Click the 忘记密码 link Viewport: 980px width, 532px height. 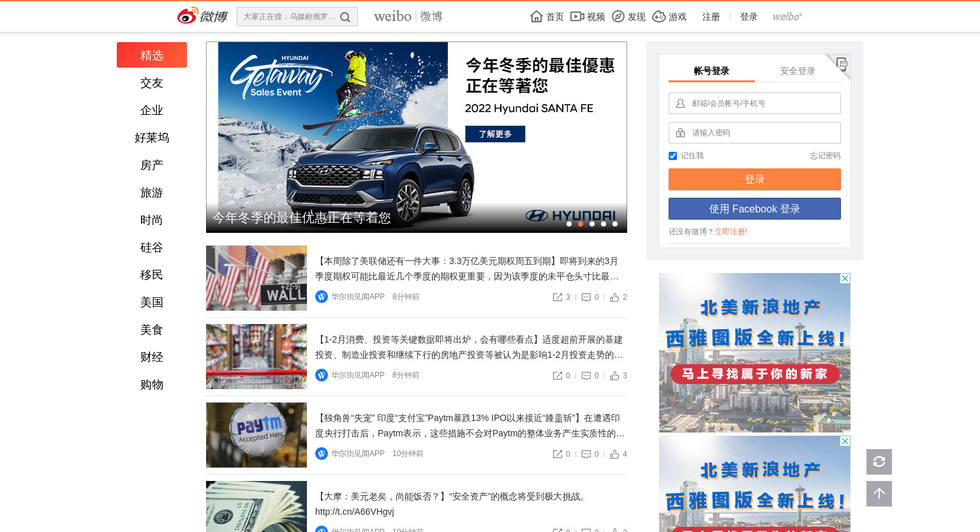pyautogui.click(x=825, y=156)
